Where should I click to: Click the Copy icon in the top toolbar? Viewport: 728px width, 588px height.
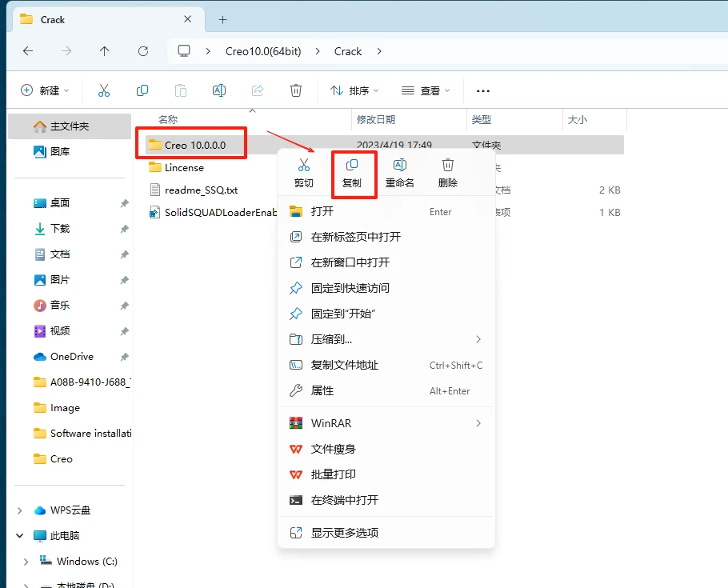point(142,90)
